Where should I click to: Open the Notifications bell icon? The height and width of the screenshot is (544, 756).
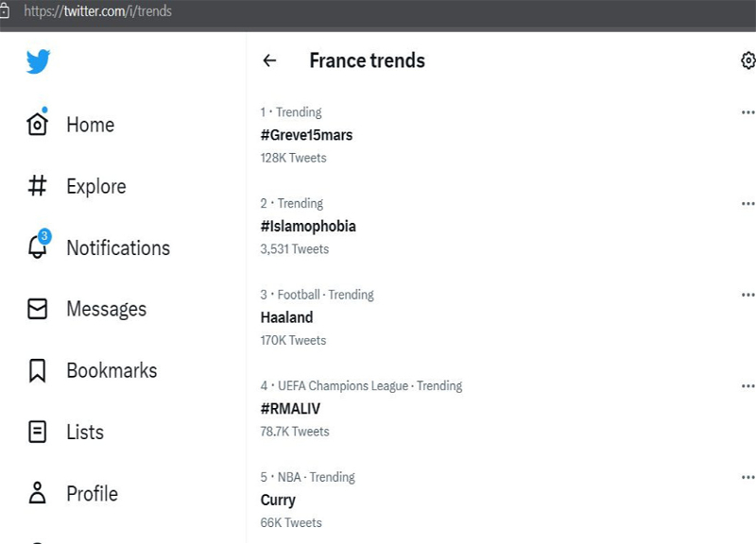pyautogui.click(x=37, y=247)
